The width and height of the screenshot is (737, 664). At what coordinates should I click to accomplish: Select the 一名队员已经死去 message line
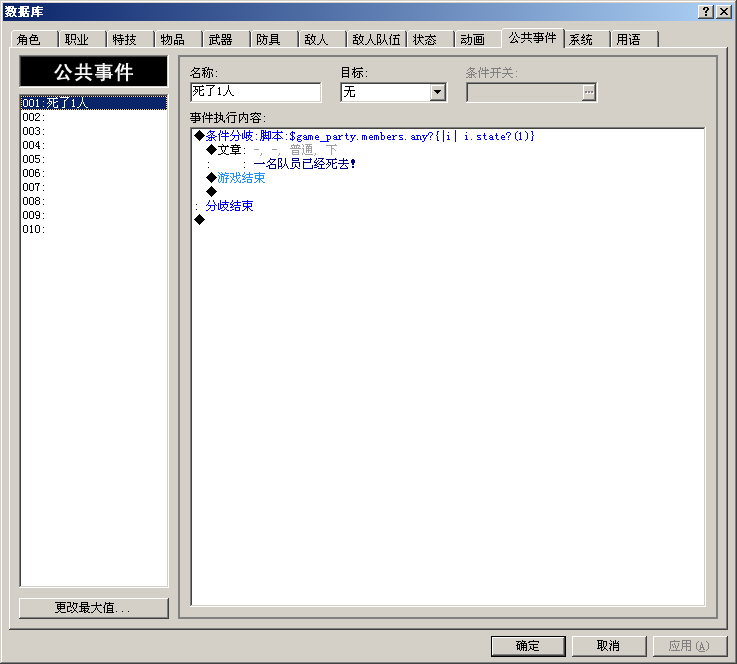448,164
